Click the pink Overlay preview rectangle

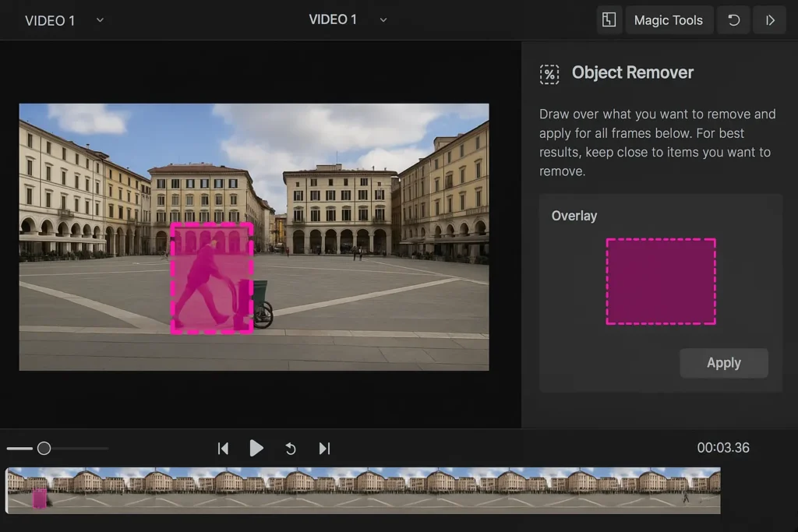click(661, 281)
